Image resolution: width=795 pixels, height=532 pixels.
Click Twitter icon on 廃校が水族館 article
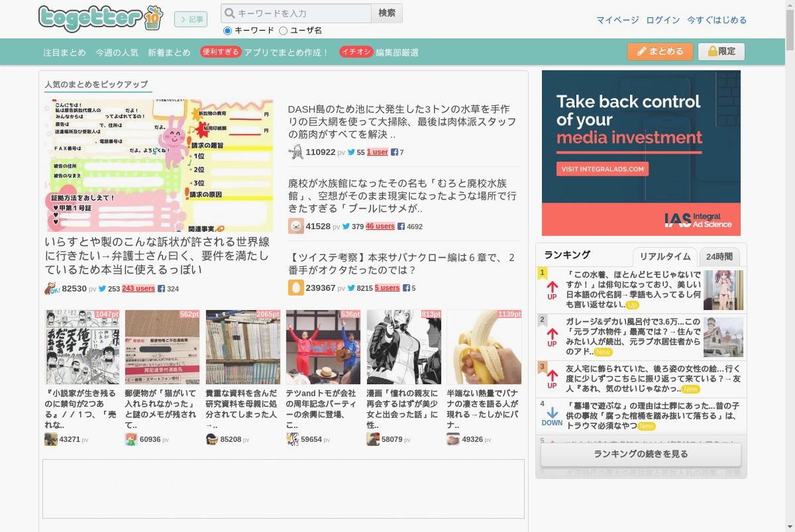[x=346, y=227]
